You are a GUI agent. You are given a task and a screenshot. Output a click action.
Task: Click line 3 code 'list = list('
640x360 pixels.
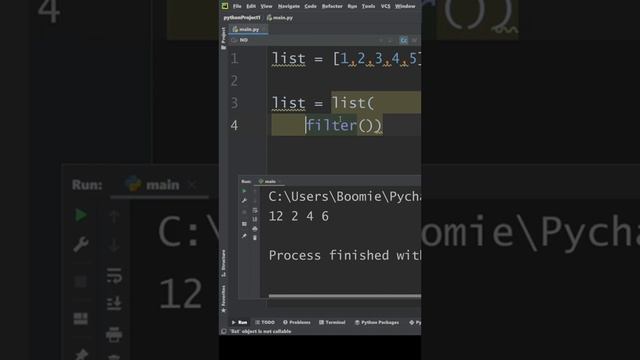pyautogui.click(x=323, y=103)
